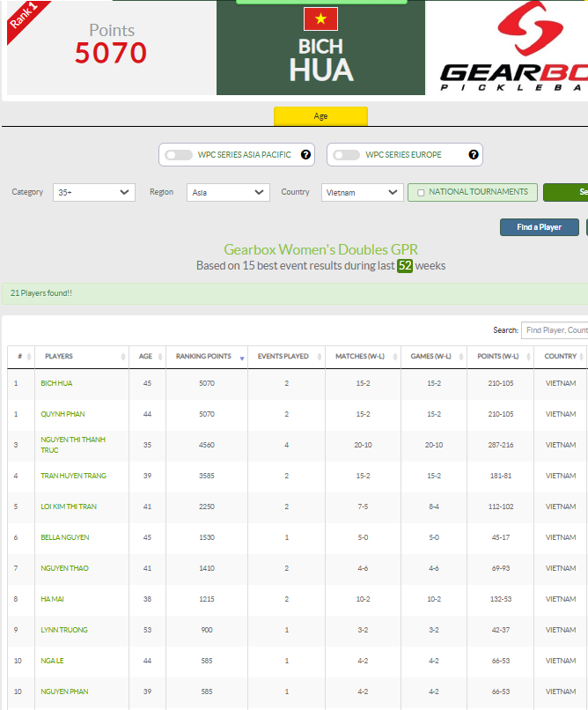Select the yellow Age tab
Screen dimensions: 588x710
pyautogui.click(x=320, y=116)
